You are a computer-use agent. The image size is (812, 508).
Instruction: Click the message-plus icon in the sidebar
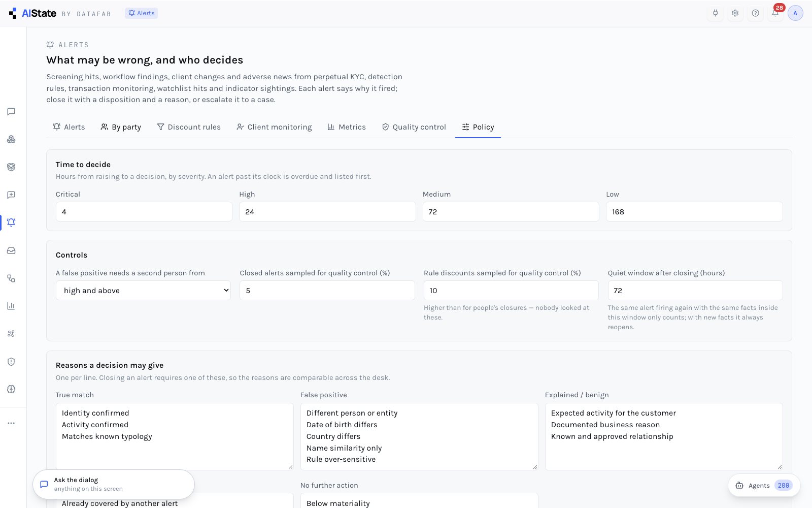pos(11,195)
